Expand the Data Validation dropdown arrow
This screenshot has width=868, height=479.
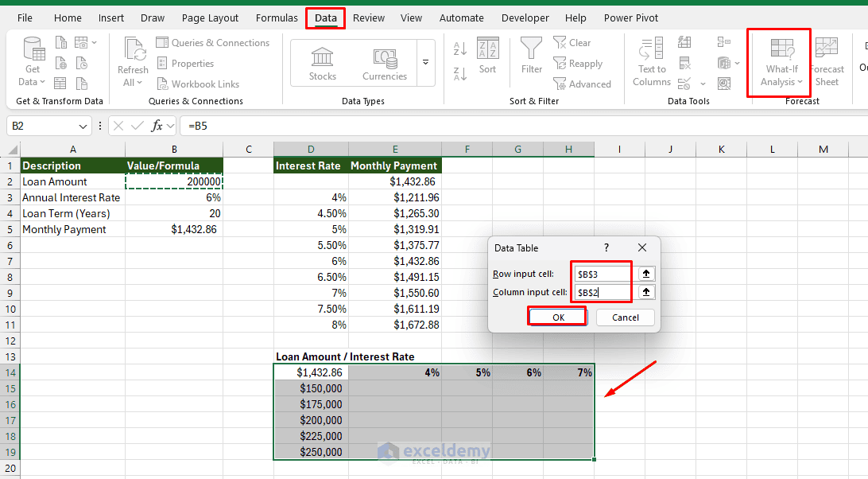[x=703, y=84]
